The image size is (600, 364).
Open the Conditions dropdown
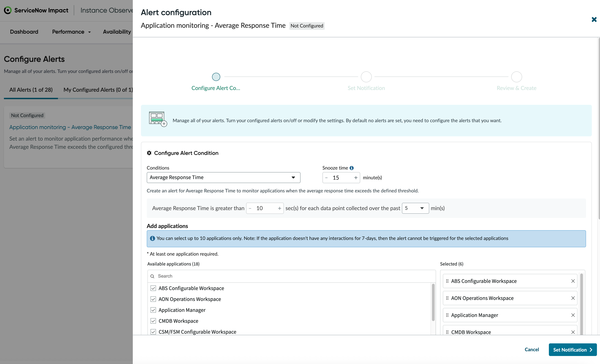click(223, 178)
